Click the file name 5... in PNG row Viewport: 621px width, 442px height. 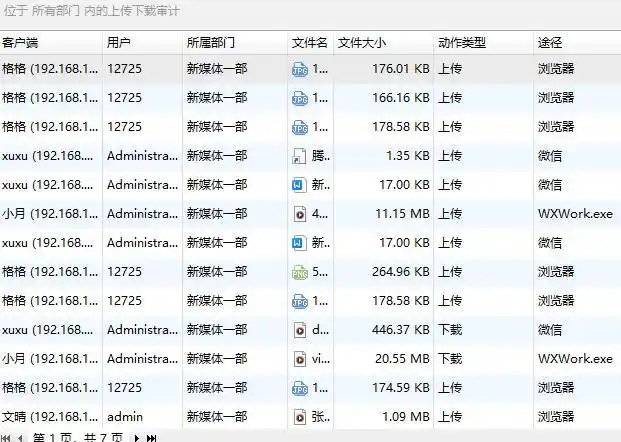pos(320,272)
